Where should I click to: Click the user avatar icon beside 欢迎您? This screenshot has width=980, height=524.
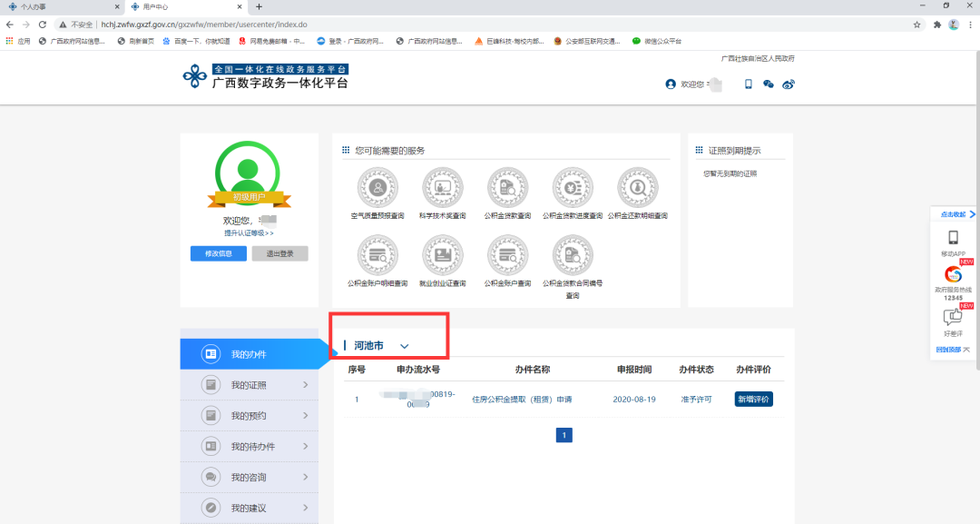pyautogui.click(x=671, y=84)
